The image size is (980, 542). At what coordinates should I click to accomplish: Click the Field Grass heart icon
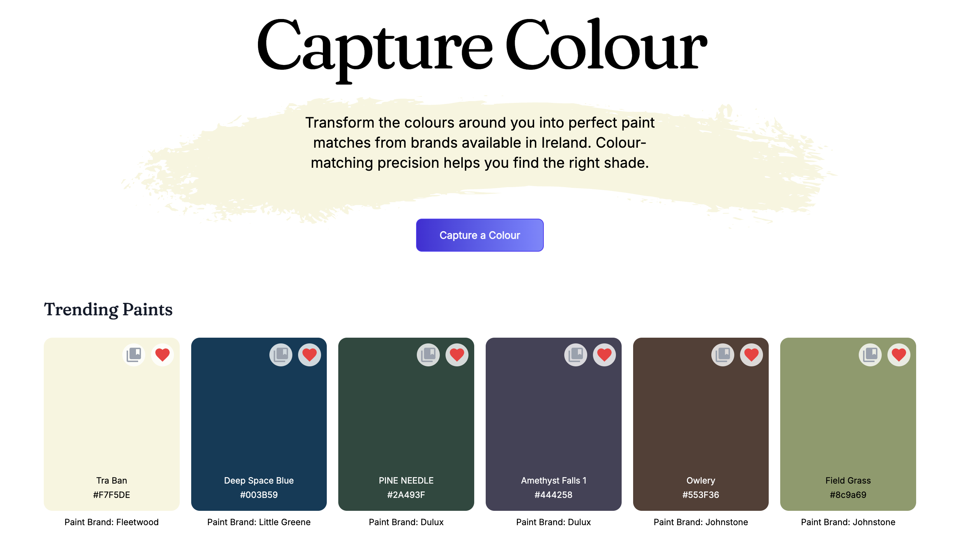(x=899, y=355)
